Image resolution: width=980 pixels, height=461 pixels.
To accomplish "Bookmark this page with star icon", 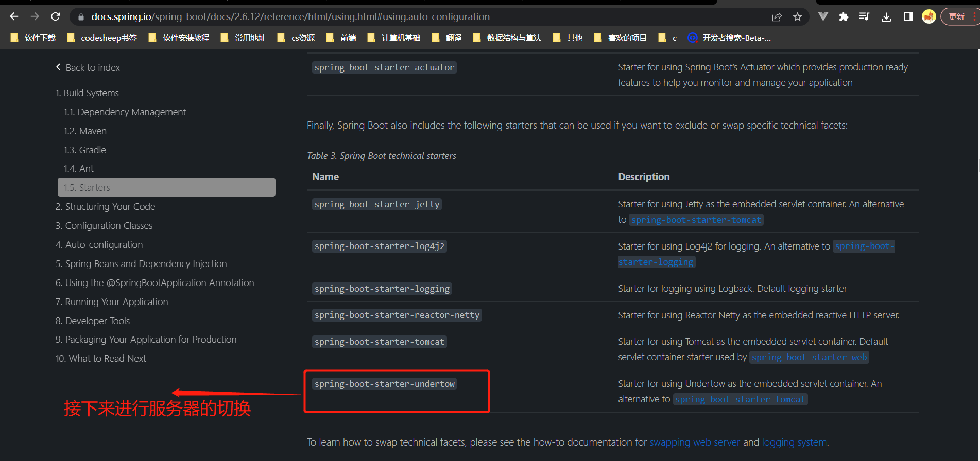I will coord(798,17).
